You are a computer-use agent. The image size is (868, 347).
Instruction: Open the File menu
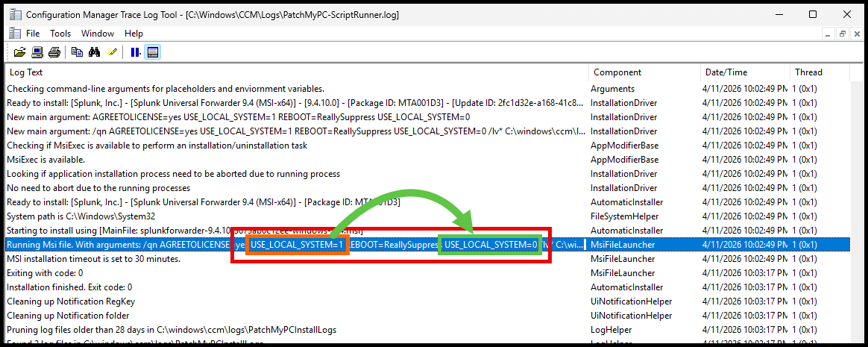33,34
